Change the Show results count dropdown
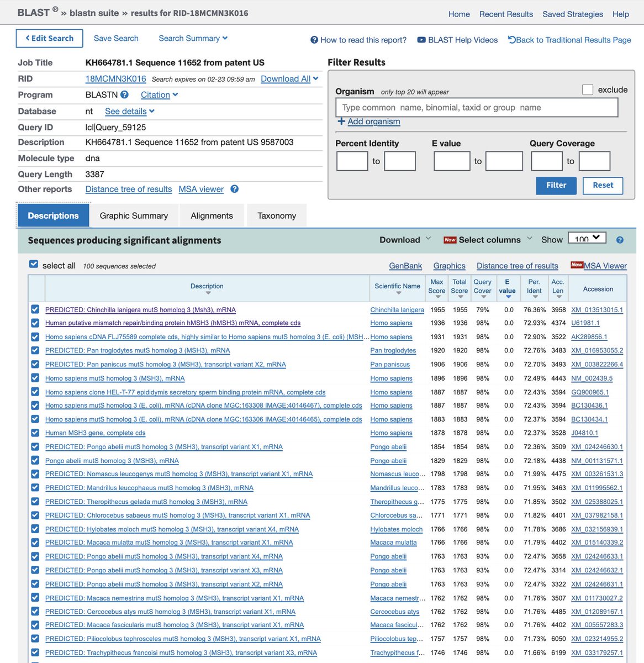Screen dimensions: 644x663 pos(587,238)
